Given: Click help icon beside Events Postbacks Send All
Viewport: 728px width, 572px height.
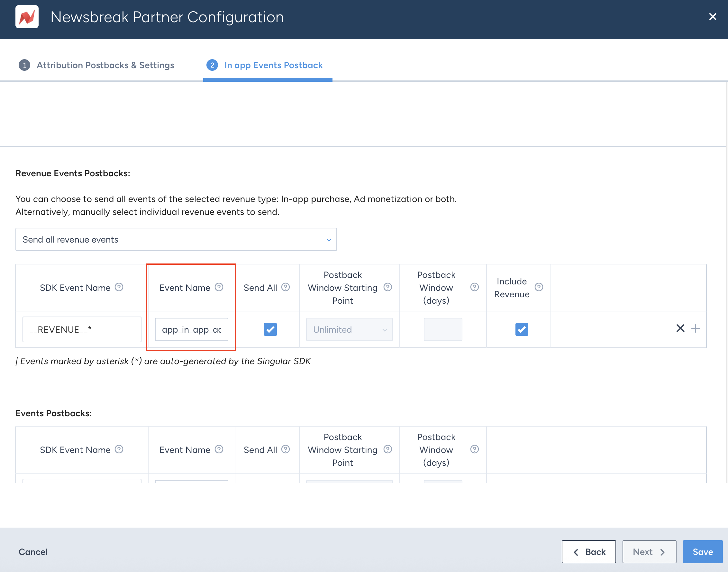Looking at the screenshot, I should pyautogui.click(x=286, y=449).
